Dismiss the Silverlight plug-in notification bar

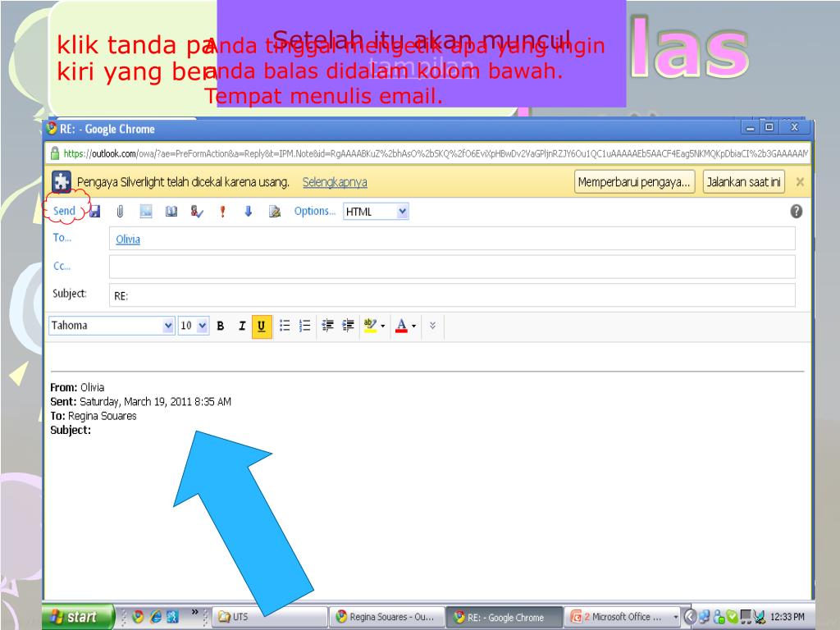click(800, 182)
